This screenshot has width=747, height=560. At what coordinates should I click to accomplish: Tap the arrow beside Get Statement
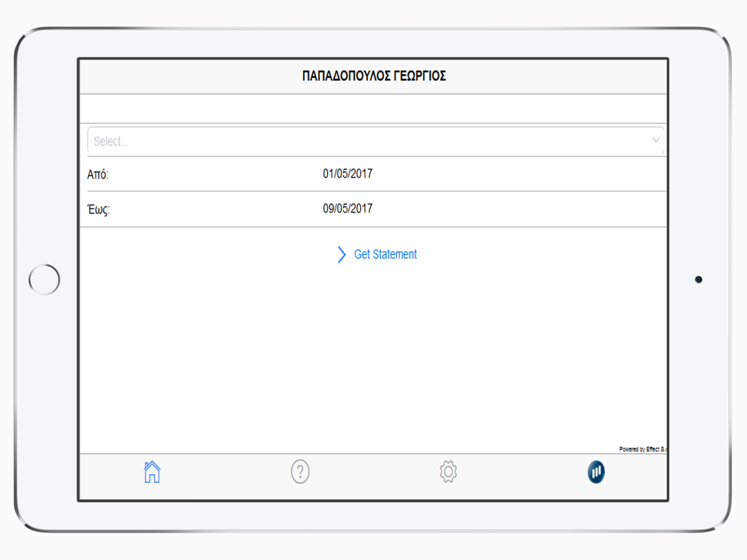click(342, 255)
